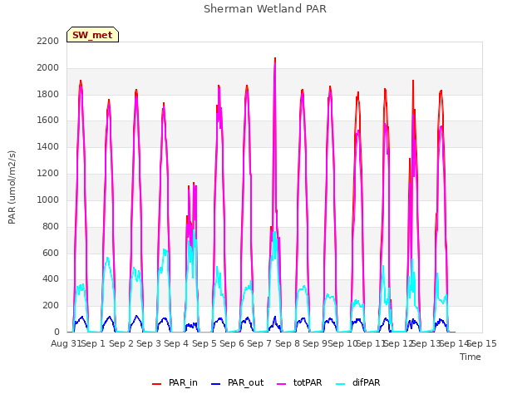Click the magenta totPAR legend swatch

click(x=281, y=384)
